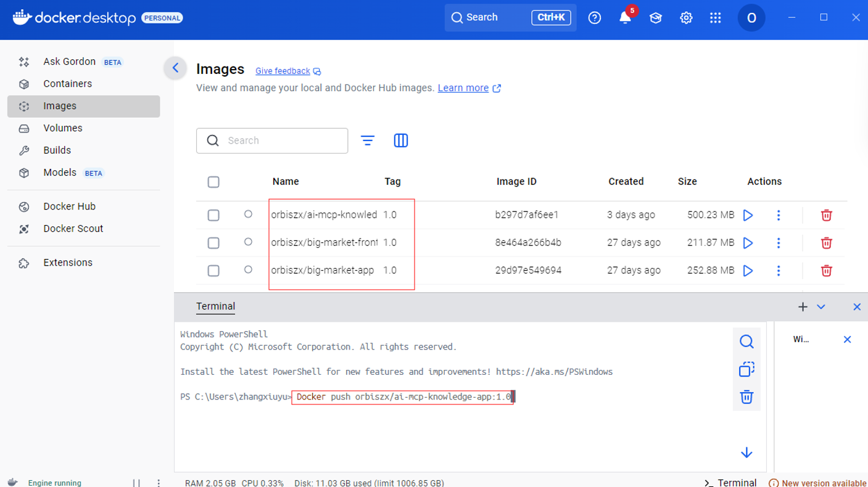This screenshot has height=487, width=868.
Task: Go to Containers in the sidebar
Action: (x=84, y=84)
